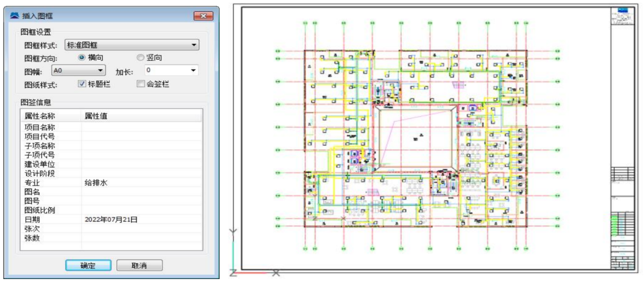Click the 给排水 value cell

point(141,182)
